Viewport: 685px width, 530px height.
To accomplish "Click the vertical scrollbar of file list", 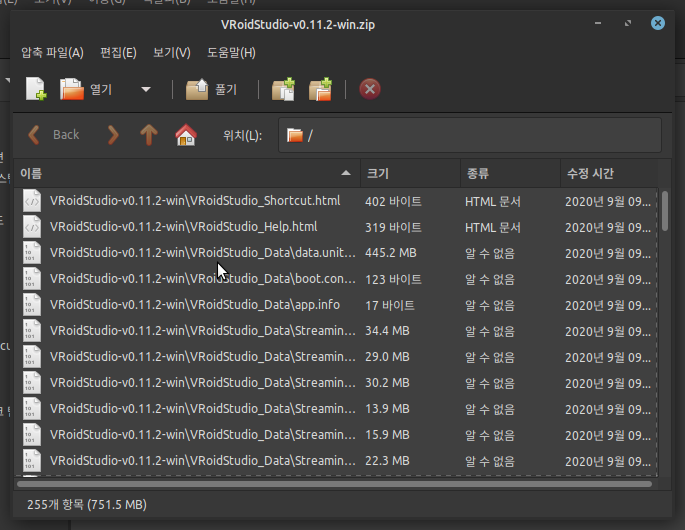I will [x=664, y=211].
